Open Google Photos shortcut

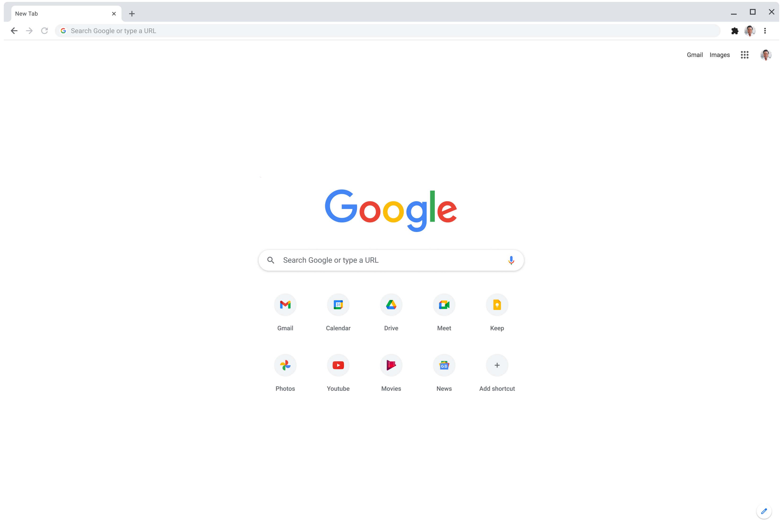(285, 365)
